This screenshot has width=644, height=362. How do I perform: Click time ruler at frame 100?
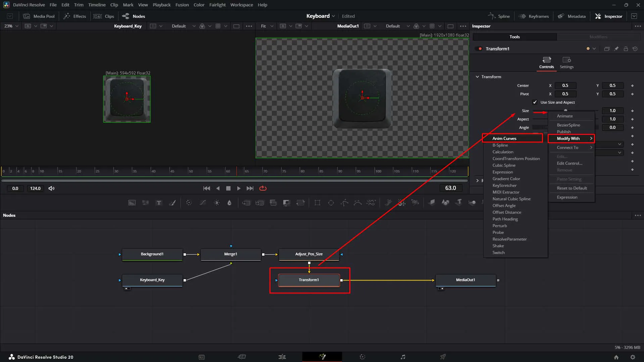click(375, 171)
